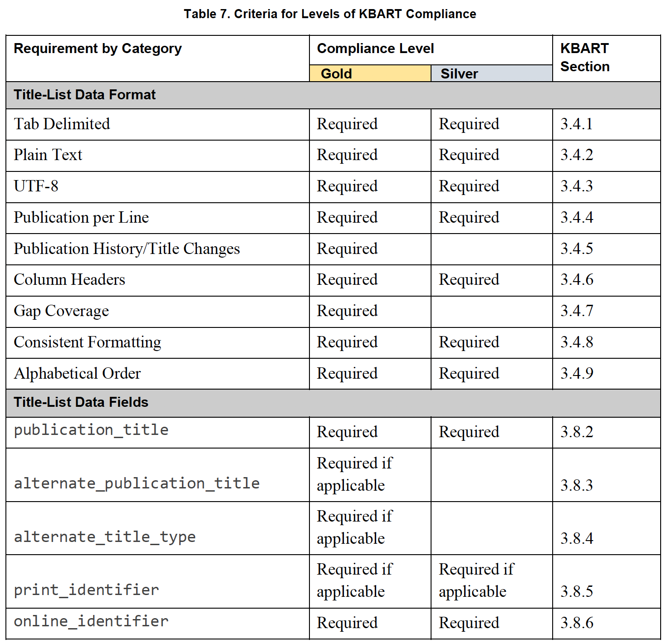The height and width of the screenshot is (644, 667).
Task: Click section number '3.4.5'
Action: (x=577, y=249)
